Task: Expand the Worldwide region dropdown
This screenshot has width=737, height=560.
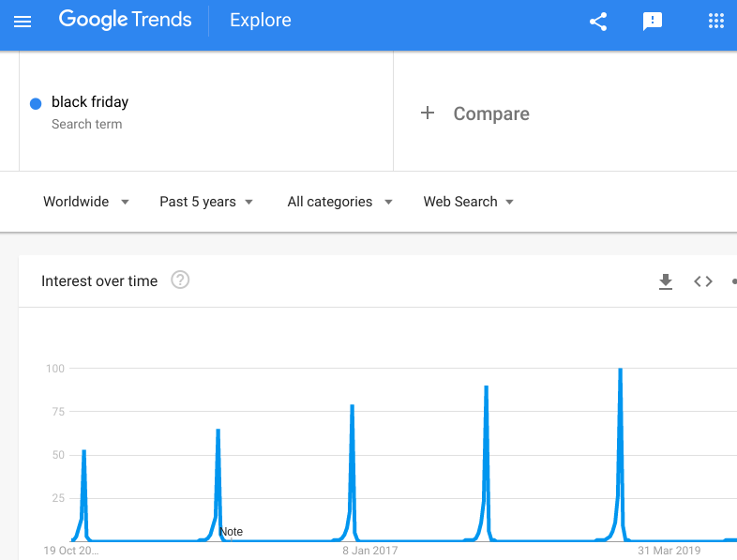Action: pos(85,202)
